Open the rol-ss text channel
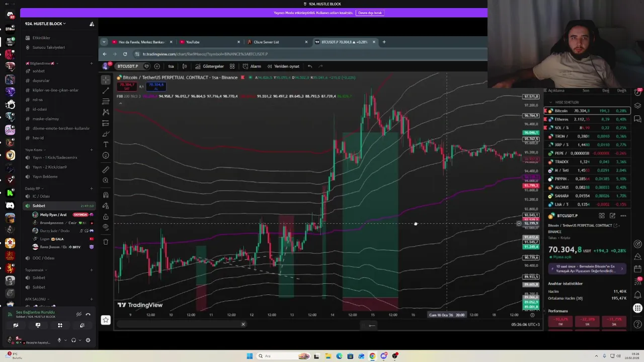 pos(59,100)
